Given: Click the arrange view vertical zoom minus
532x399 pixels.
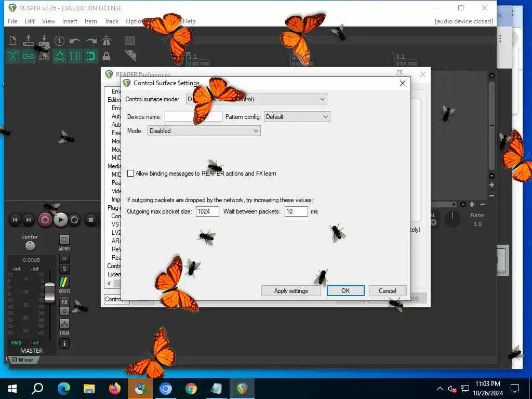Looking at the screenshot, I should point(491,196).
